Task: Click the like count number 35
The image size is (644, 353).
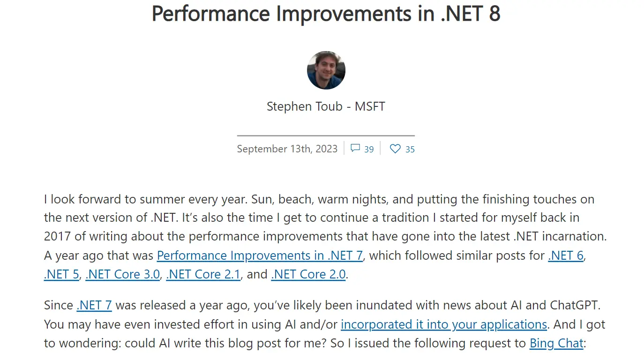Action: pyautogui.click(x=410, y=150)
